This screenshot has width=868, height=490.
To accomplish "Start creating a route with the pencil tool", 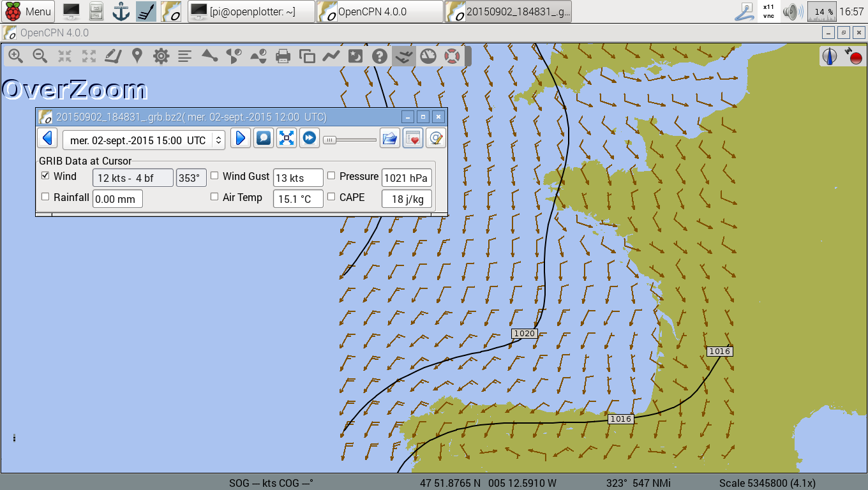I will (x=113, y=56).
